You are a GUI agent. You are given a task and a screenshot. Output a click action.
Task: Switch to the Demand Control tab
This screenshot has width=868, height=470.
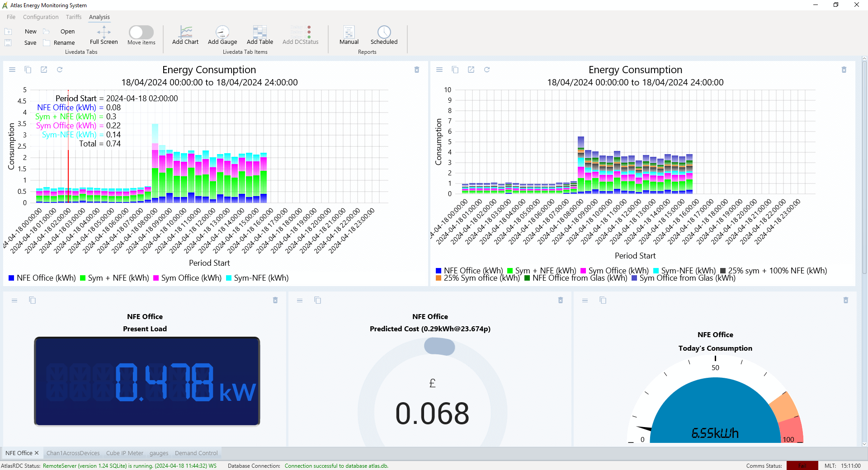pos(196,453)
